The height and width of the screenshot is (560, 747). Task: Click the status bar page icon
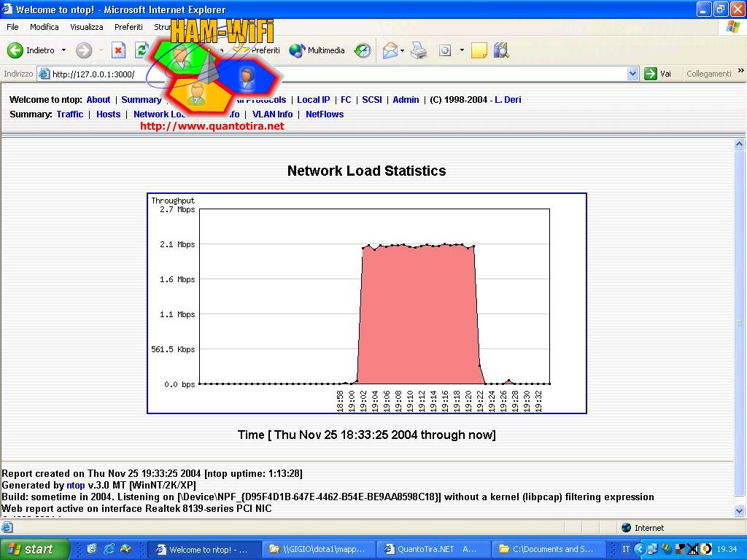point(7,527)
